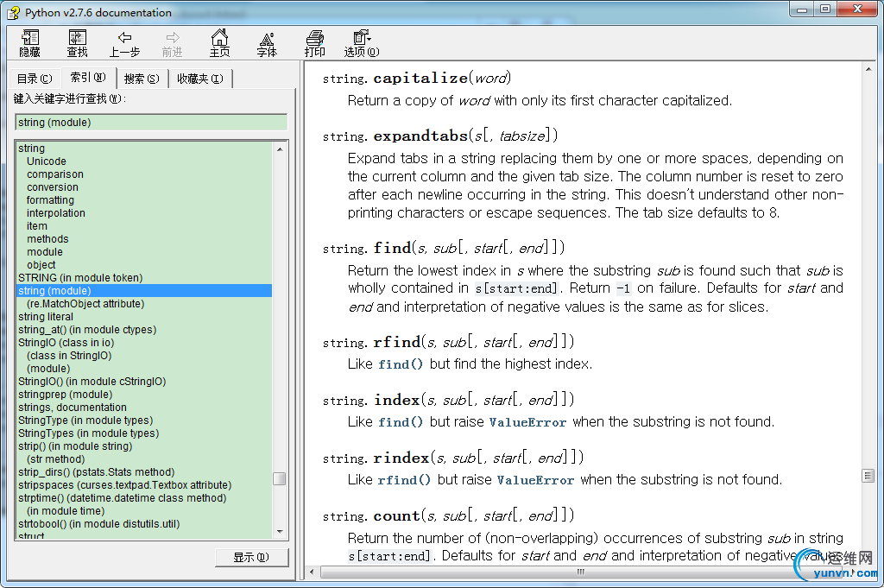Click the Forward (前进) toolbar icon

point(172,43)
